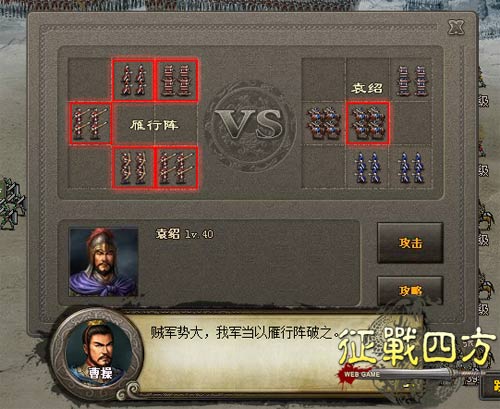The height and width of the screenshot is (409, 500).
Task: Select bottom-row archer unit in left formation
Action: coord(133,168)
